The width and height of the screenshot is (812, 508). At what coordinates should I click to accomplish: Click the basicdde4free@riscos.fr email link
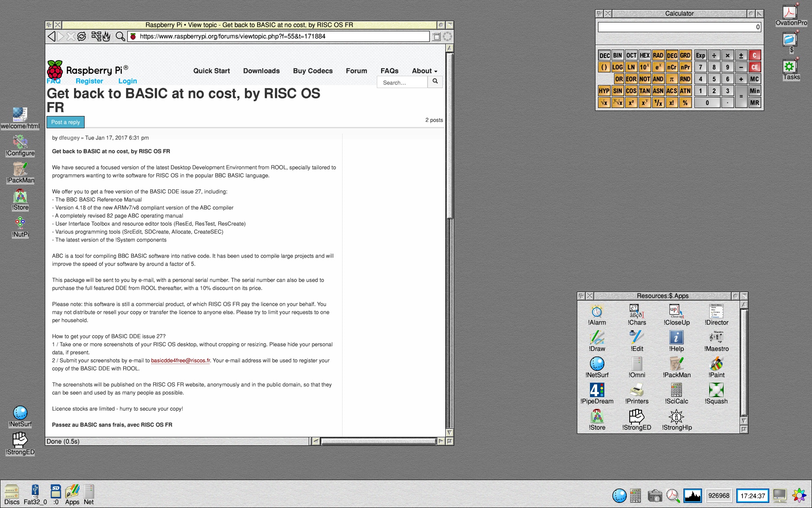point(181,361)
